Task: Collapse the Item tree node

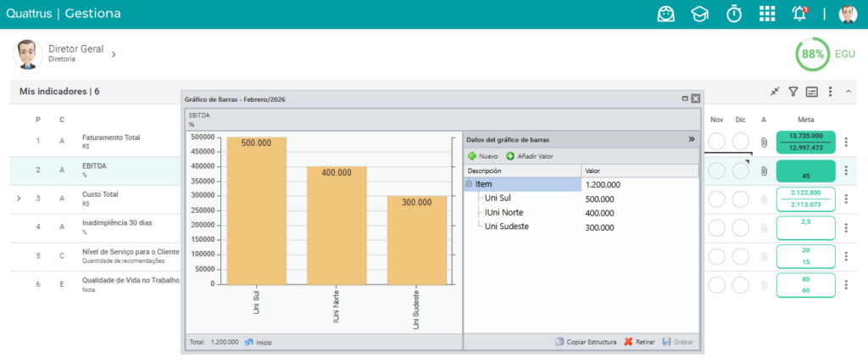Action: (x=470, y=184)
